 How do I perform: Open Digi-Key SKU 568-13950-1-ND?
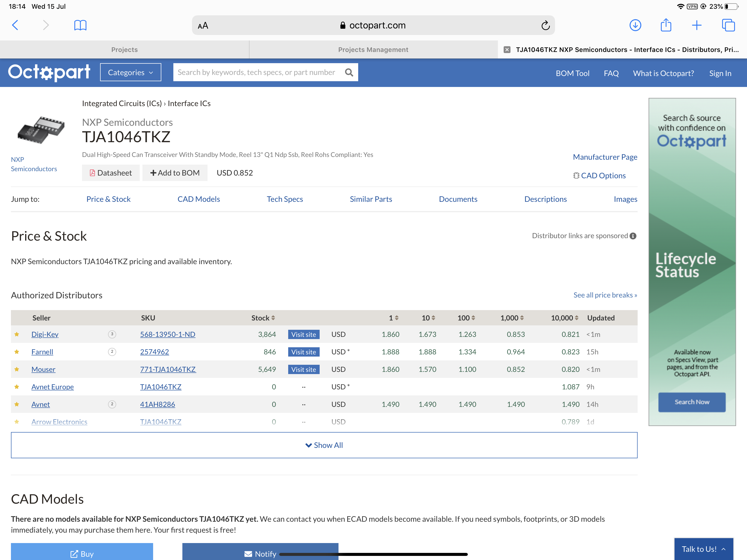(x=168, y=334)
